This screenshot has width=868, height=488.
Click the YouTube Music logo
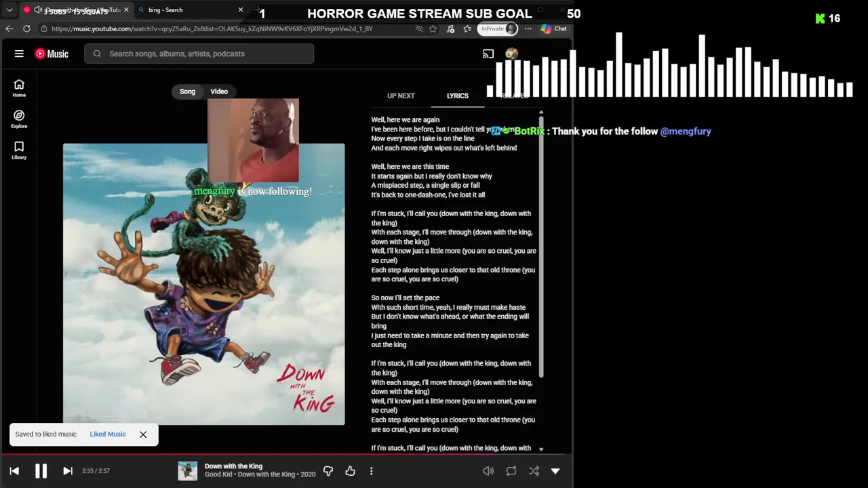pyautogui.click(x=52, y=54)
